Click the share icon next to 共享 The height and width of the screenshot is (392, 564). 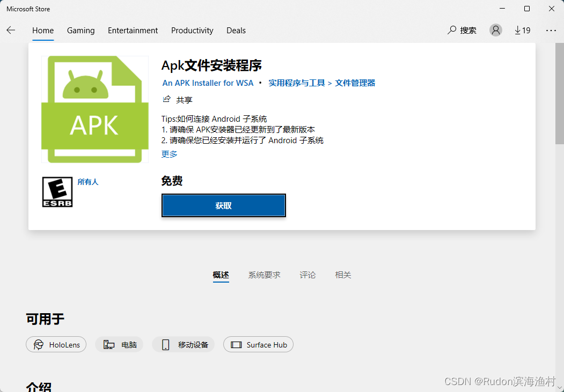coord(166,99)
